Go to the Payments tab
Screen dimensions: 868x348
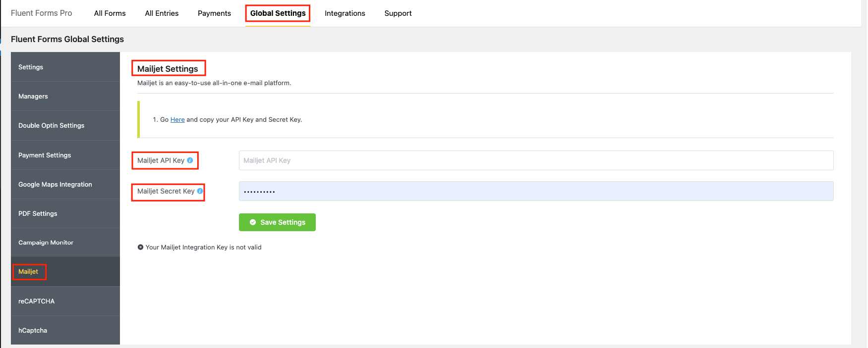[214, 13]
